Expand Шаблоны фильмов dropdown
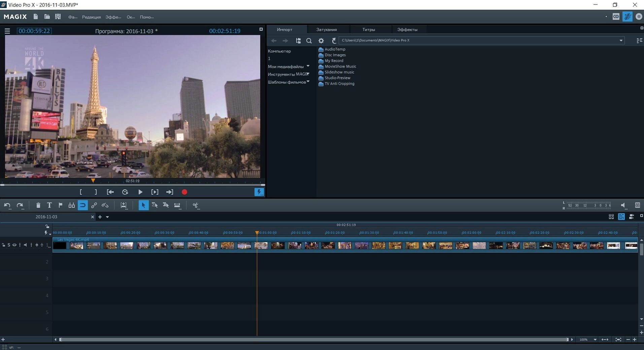 [x=308, y=82]
